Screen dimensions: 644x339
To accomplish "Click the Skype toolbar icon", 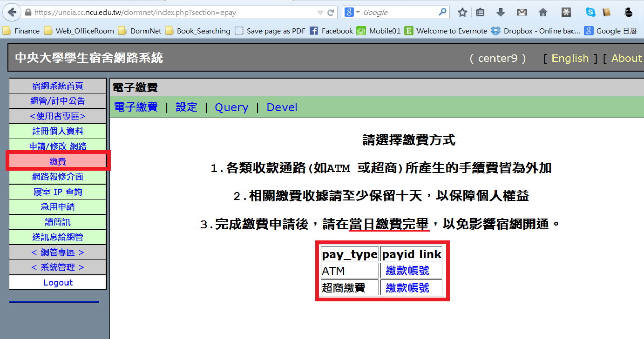I will (590, 13).
